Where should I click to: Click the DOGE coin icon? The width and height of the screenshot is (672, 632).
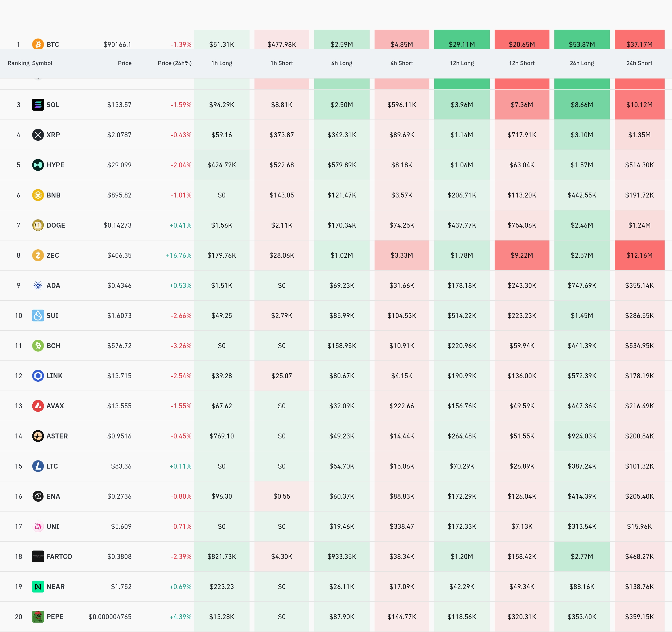pos(38,225)
